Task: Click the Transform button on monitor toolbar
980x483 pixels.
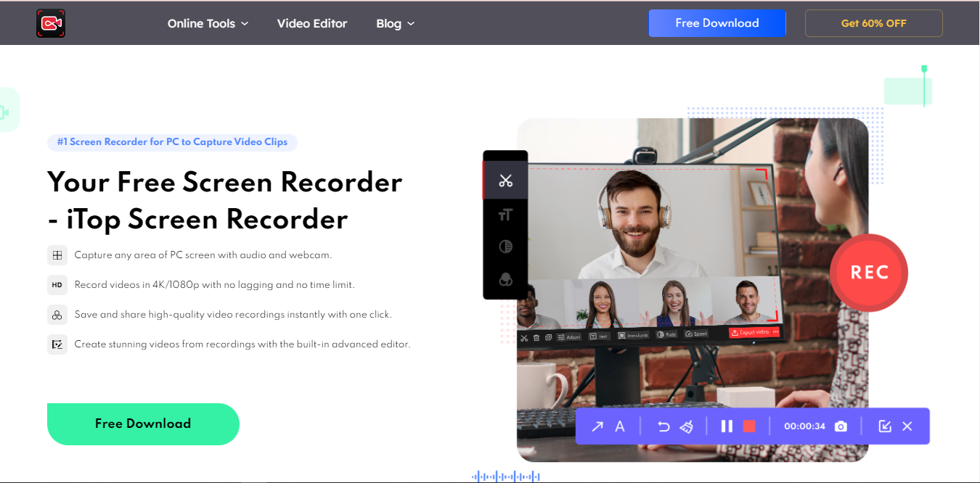Action: click(x=633, y=335)
